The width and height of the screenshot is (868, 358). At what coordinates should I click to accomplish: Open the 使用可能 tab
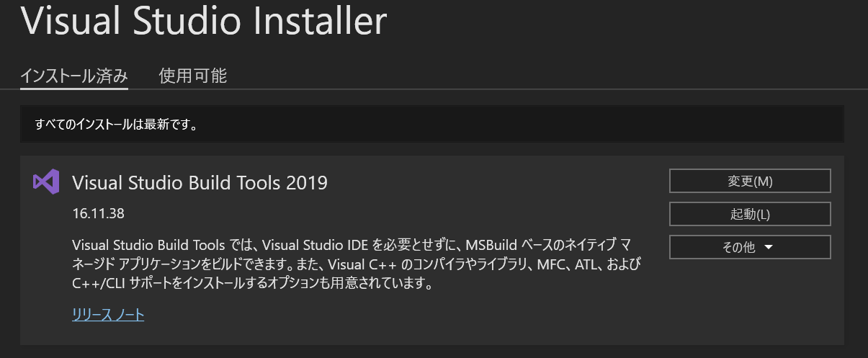[193, 76]
